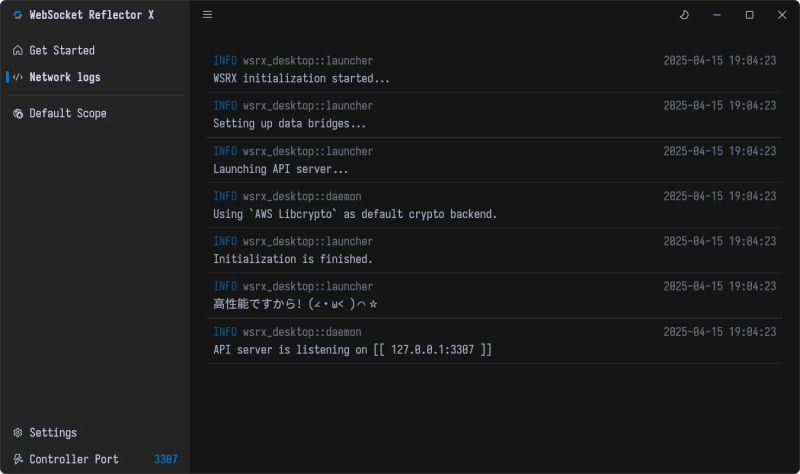Image resolution: width=800 pixels, height=474 pixels.
Task: Close the WebSocket Reflector X window
Action: [x=782, y=15]
